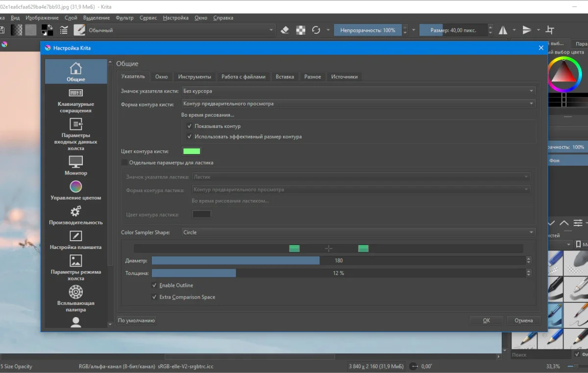Screen dimensions: 588x373
Task: Enable Отдельные параметры для ластика checkbox
Action: point(124,163)
